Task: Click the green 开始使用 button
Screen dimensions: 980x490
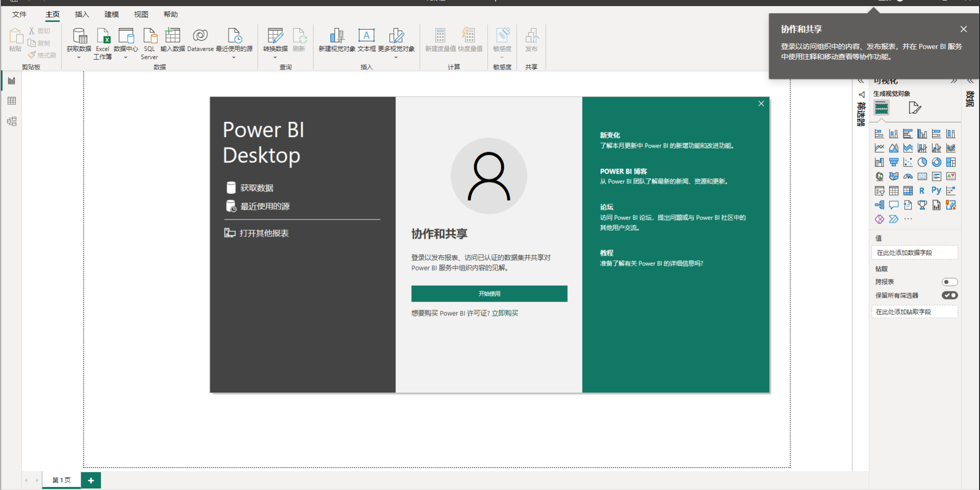Action: (x=489, y=293)
